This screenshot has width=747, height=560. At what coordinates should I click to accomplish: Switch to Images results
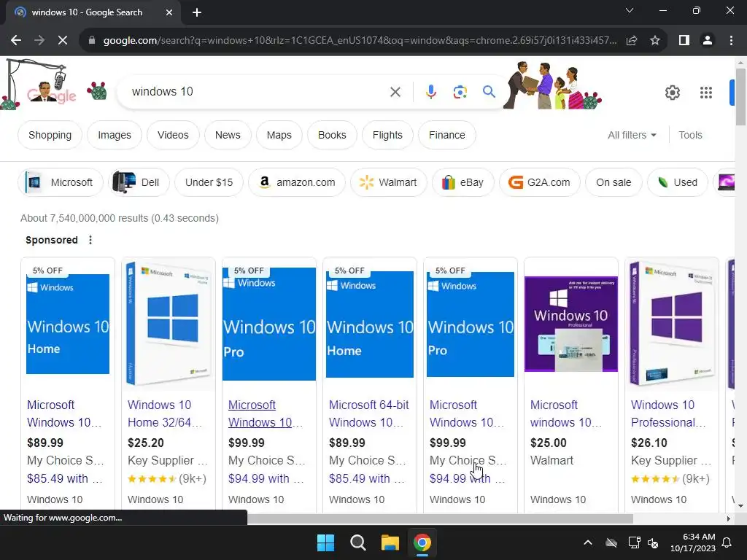pos(115,135)
